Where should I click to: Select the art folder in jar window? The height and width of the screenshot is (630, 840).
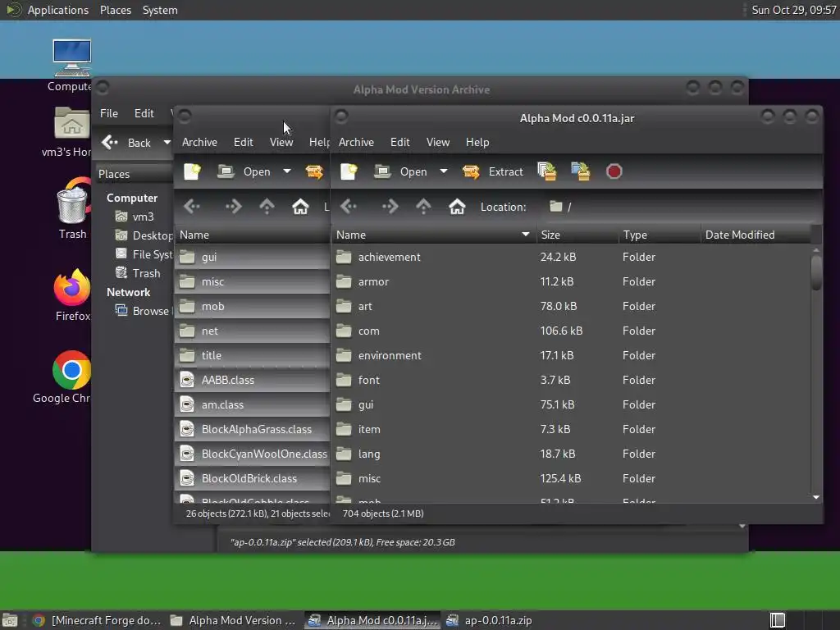tap(571, 307)
